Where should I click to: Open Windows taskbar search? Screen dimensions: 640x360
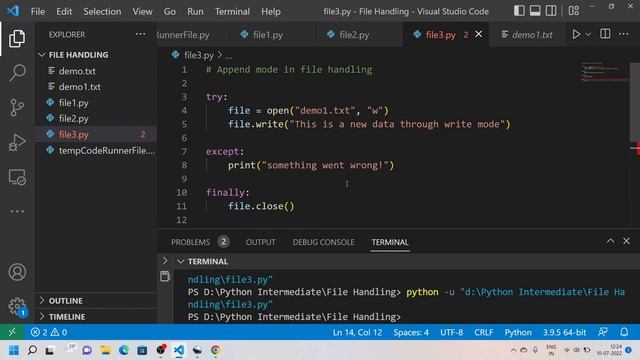point(32,350)
